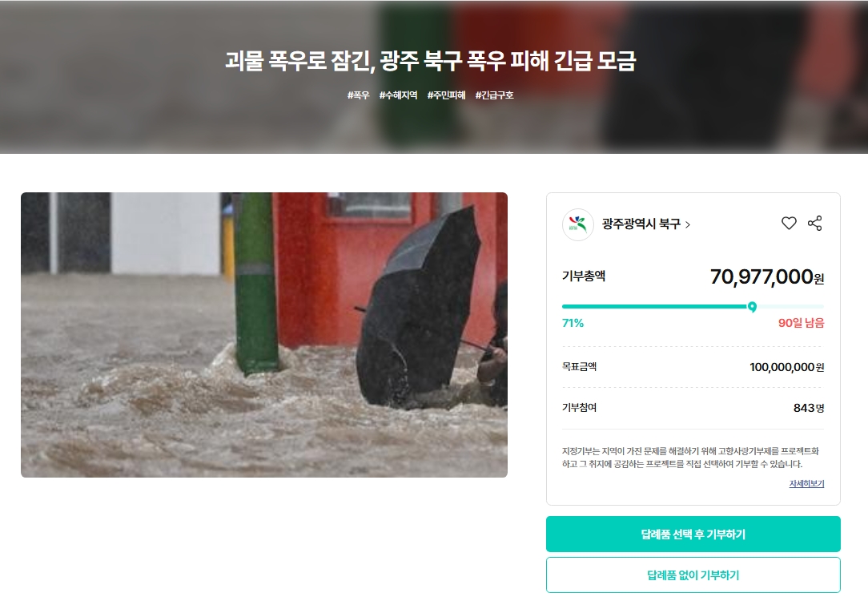The height and width of the screenshot is (597, 868).
Task: Click the Gwangju Buk-gu district logo
Action: [x=578, y=224]
